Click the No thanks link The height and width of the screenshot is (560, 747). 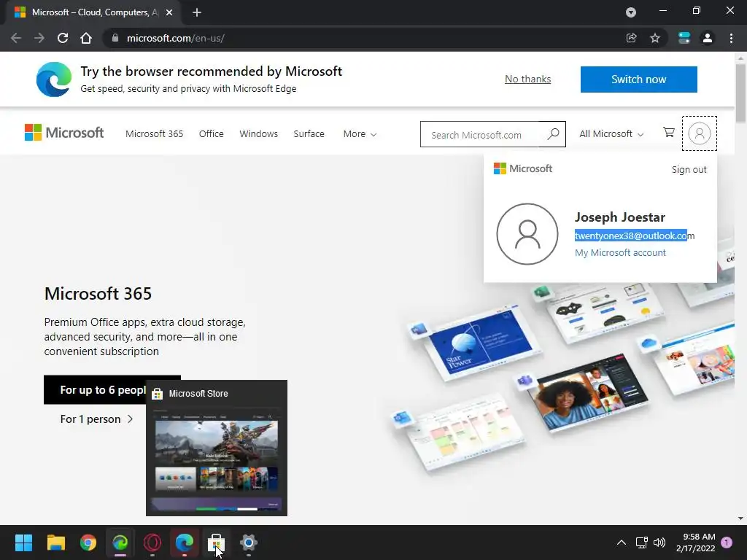(528, 79)
